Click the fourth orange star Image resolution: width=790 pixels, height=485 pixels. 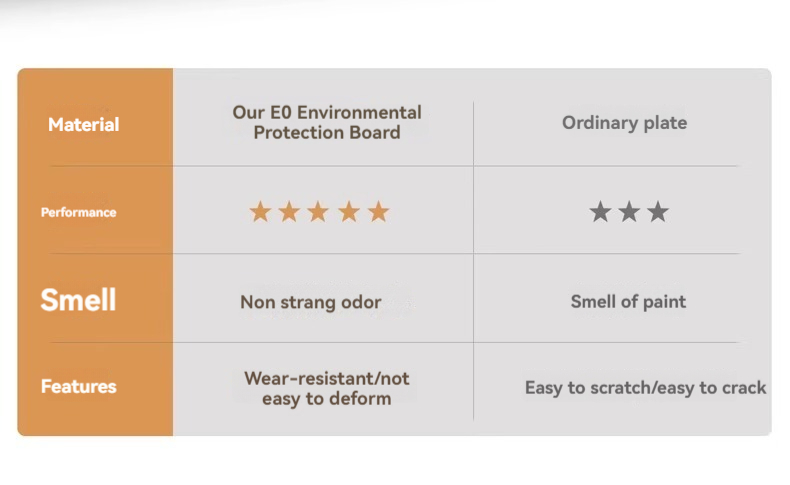pos(348,212)
